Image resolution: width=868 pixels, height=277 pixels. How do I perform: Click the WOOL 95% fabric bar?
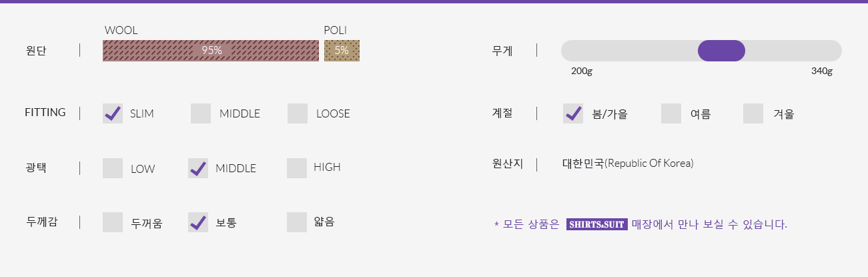pos(211,51)
